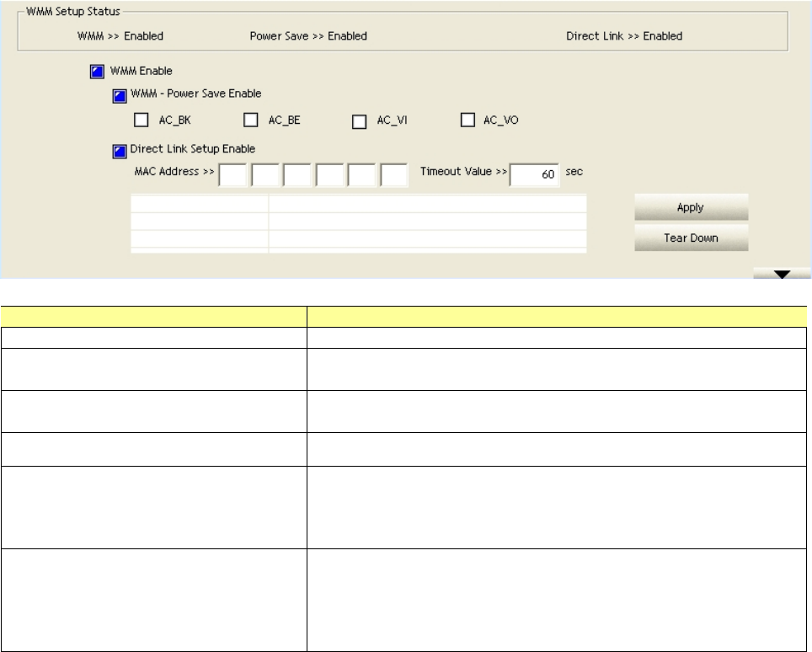Click the second MAC Address field
This screenshot has width=812, height=652.
[265, 174]
